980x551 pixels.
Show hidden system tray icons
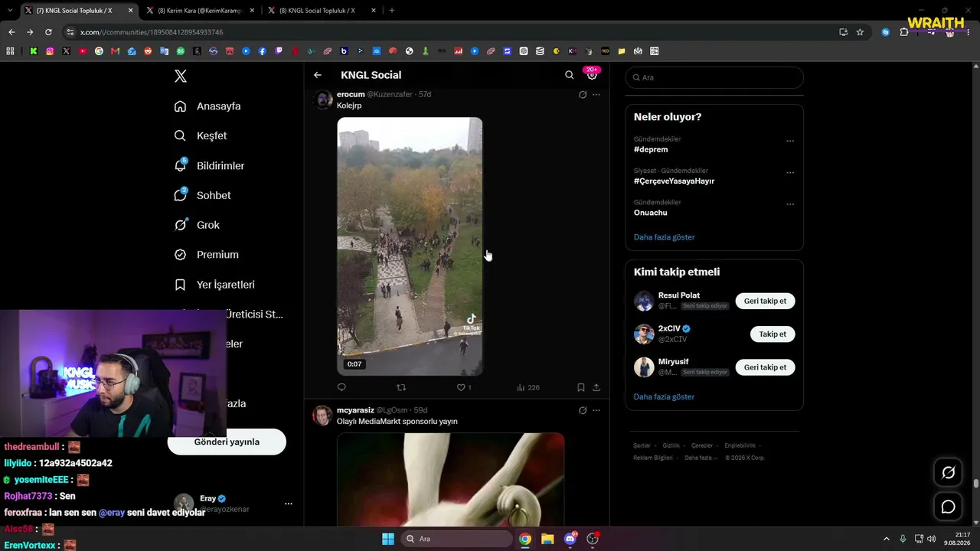coord(887,539)
